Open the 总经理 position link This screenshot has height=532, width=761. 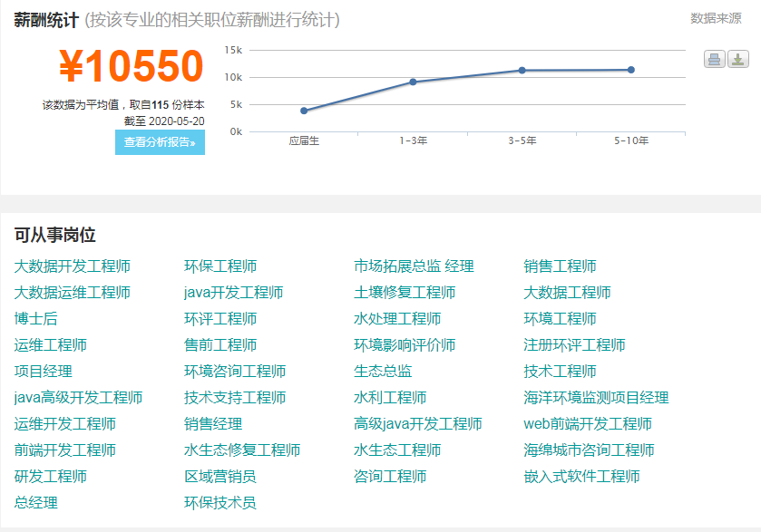36,502
